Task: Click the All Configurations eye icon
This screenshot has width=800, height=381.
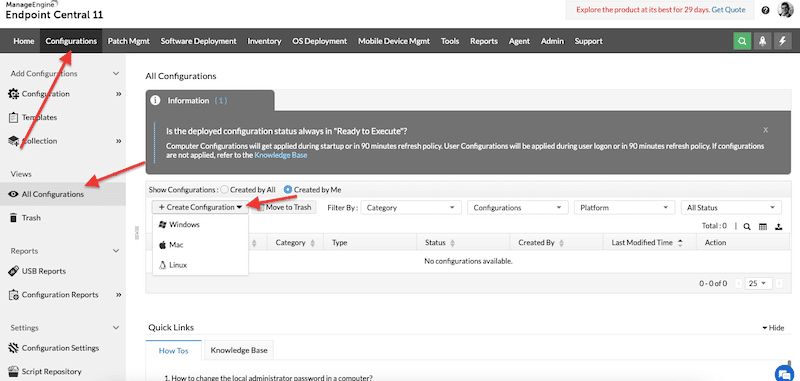Action: [x=14, y=194]
